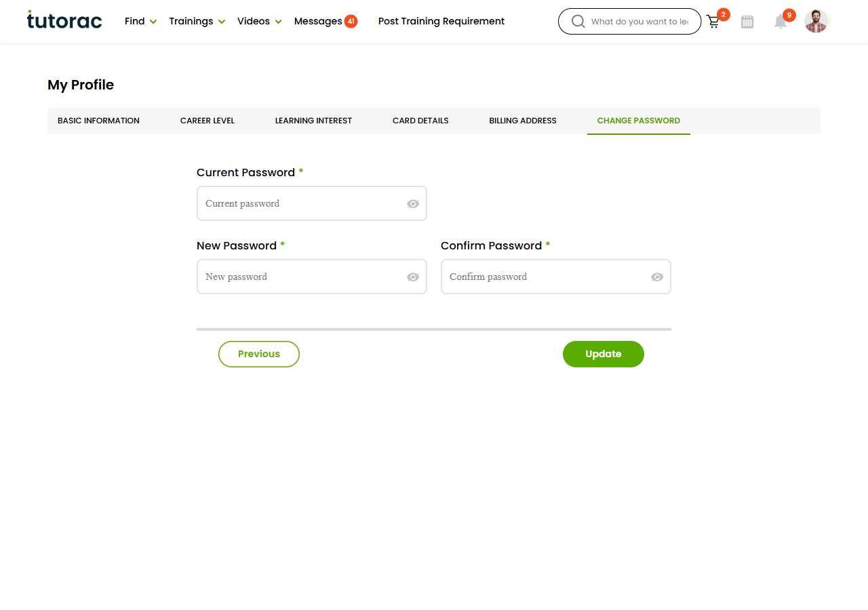Screen dimensions: 868x610
Task: Click the cart badge showing 2
Action: (x=724, y=14)
